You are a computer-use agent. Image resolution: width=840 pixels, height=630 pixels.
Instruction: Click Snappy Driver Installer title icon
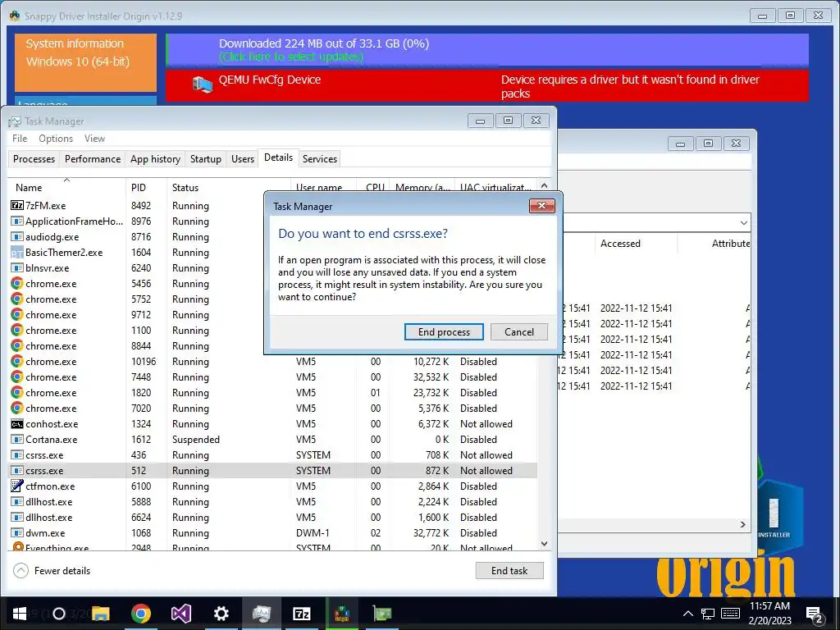pyautogui.click(x=15, y=16)
